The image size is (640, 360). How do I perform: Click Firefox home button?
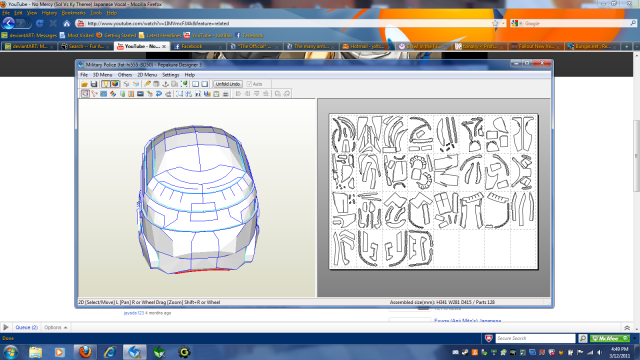[67, 24]
